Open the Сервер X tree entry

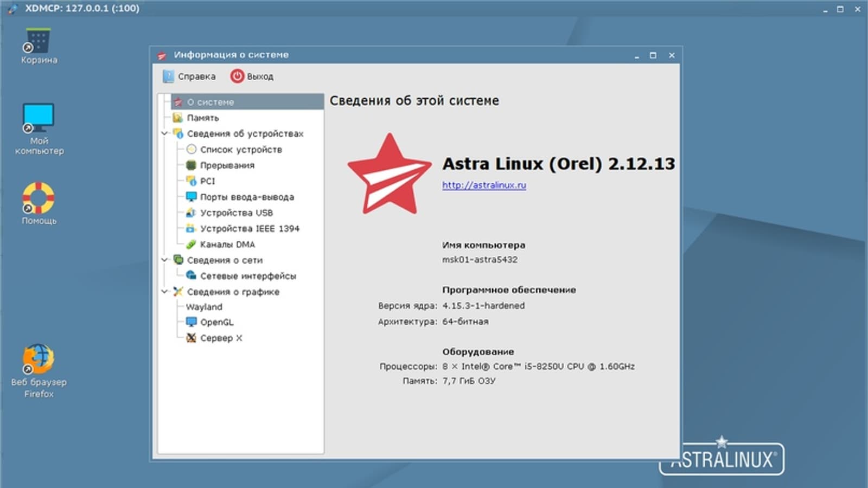tap(221, 338)
